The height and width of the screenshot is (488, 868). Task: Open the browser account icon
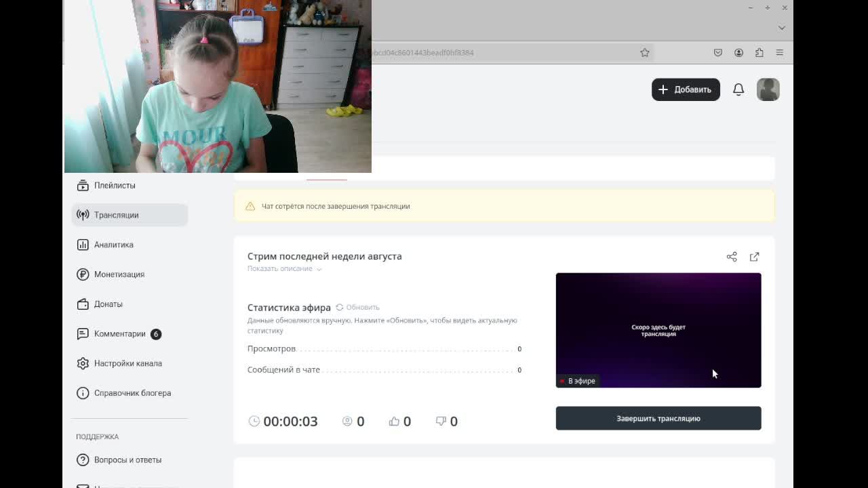738,52
